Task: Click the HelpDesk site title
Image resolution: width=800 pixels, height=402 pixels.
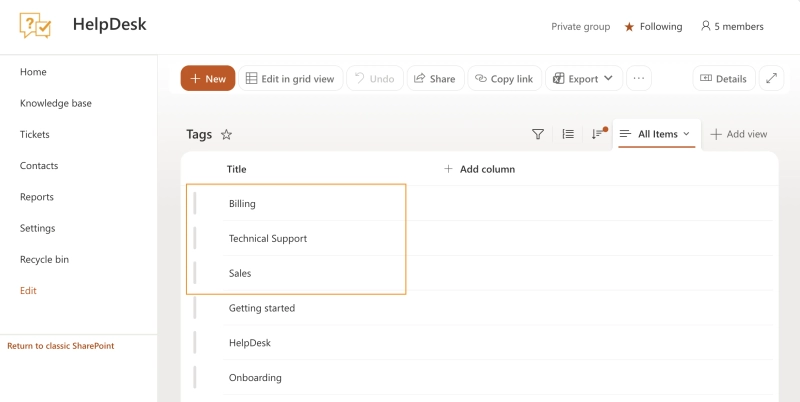Action: coord(110,24)
